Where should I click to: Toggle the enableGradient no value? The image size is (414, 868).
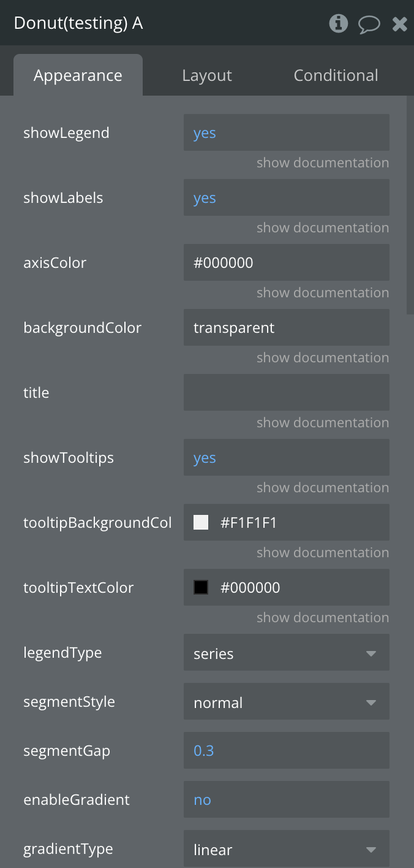coord(202,800)
